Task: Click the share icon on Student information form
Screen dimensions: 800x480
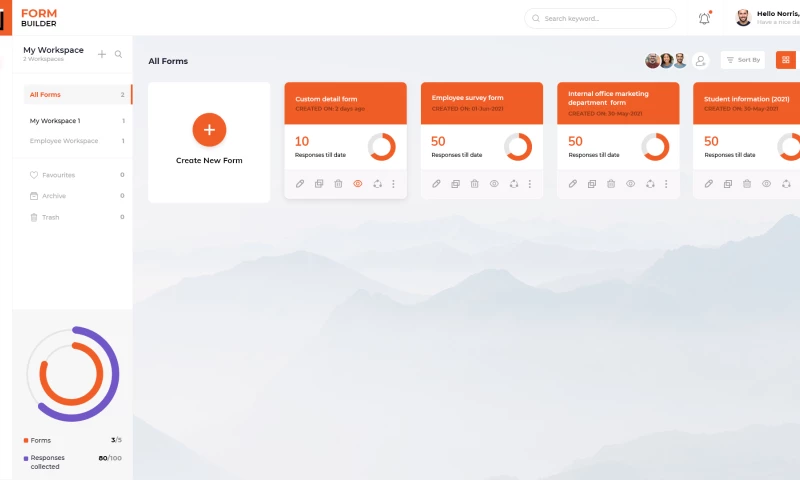Action: click(x=786, y=184)
